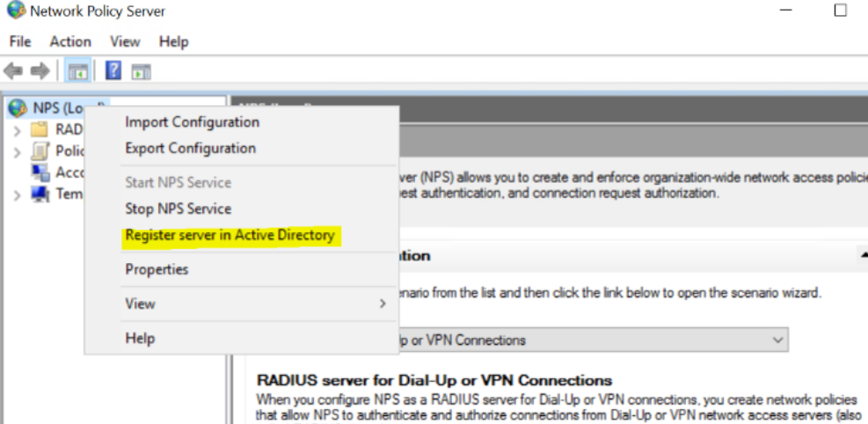The width and height of the screenshot is (868, 424).
Task: Open the blue Help question-mark toolbar icon
Action: click(x=113, y=70)
